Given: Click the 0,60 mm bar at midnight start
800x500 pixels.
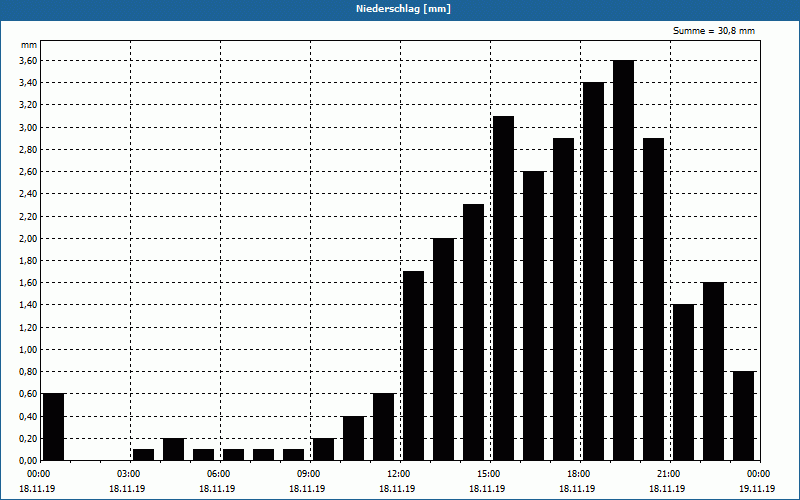Looking at the screenshot, I should tap(54, 427).
